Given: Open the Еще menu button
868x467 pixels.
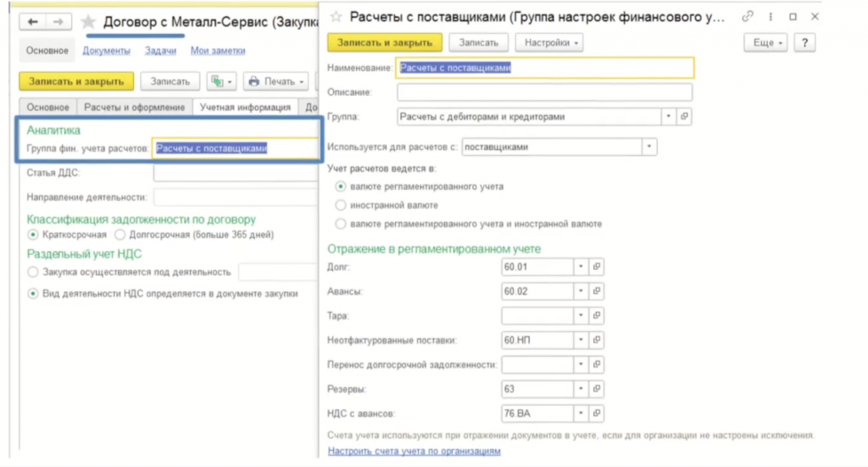Looking at the screenshot, I should click(765, 42).
